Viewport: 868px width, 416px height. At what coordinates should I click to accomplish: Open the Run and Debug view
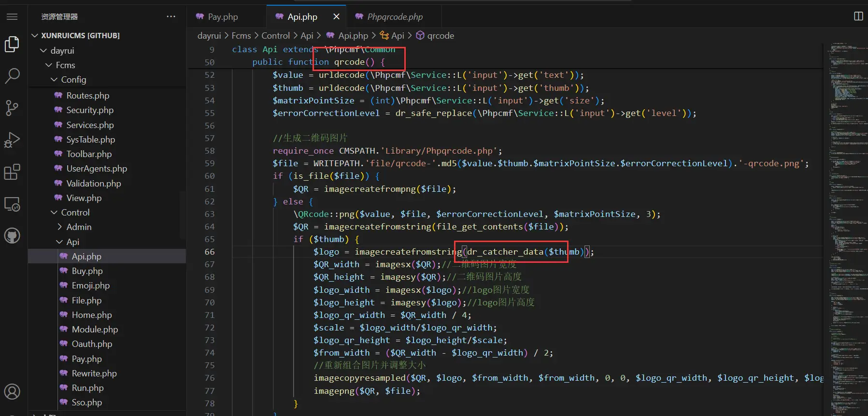pos(12,140)
